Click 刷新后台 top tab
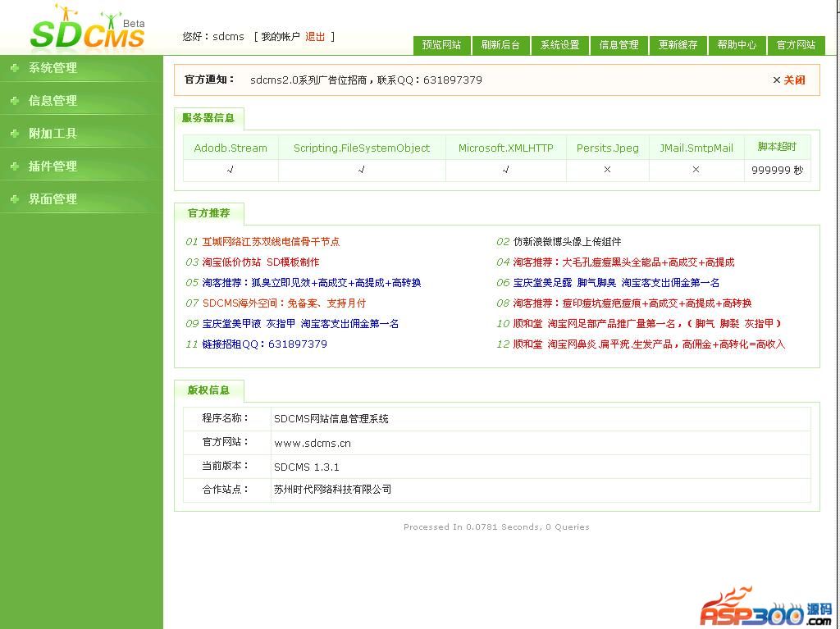The height and width of the screenshot is (629, 840). pyautogui.click(x=500, y=45)
